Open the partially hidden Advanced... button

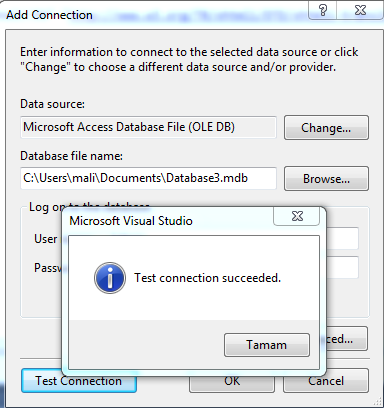tap(347, 339)
